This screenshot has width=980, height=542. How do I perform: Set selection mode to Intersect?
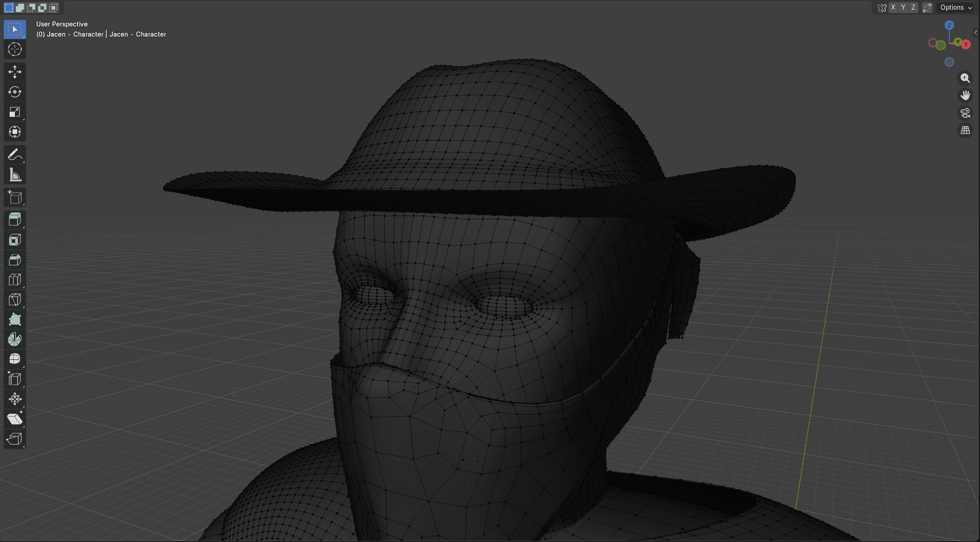tap(54, 7)
